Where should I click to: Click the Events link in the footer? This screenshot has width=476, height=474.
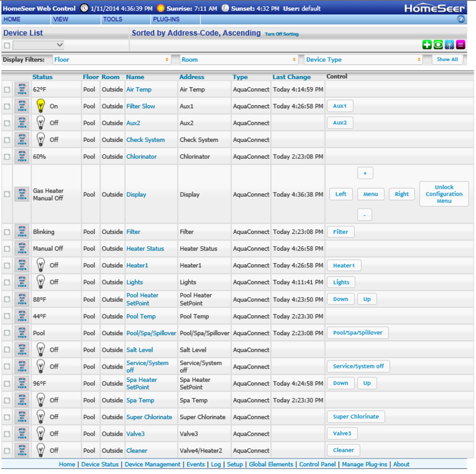195,464
